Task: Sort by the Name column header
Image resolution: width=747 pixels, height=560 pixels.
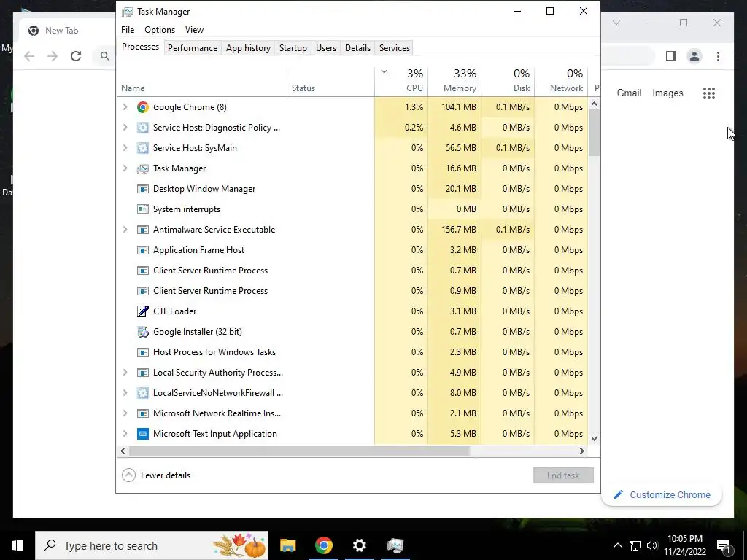Action: (x=202, y=82)
